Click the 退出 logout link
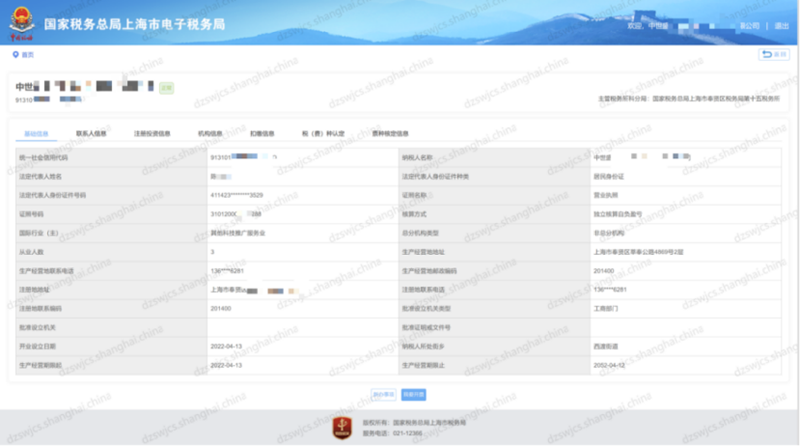The height and width of the screenshot is (446, 800). point(780,26)
